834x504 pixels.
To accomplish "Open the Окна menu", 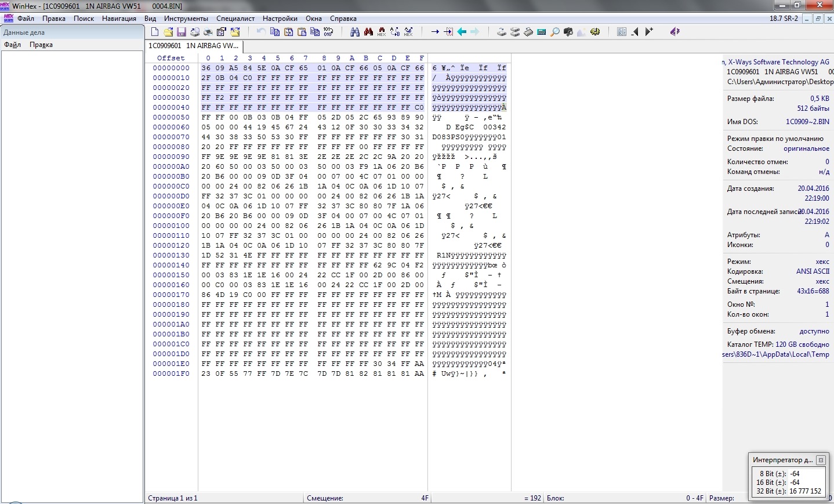I will click(314, 19).
